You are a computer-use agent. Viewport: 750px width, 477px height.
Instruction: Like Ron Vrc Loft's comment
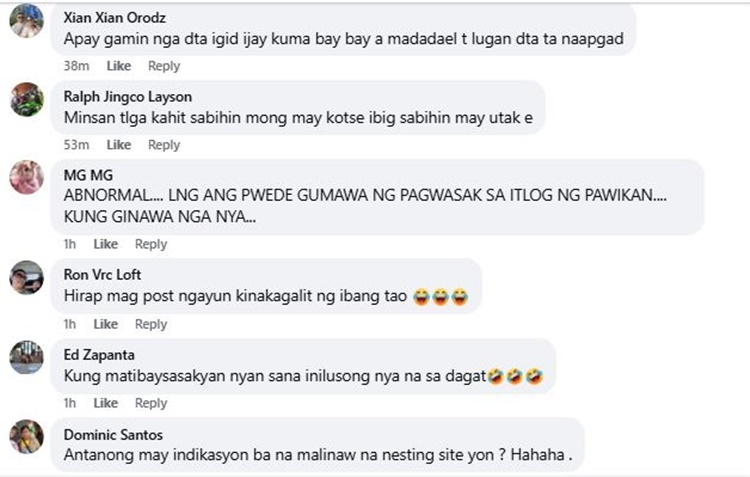[106, 324]
